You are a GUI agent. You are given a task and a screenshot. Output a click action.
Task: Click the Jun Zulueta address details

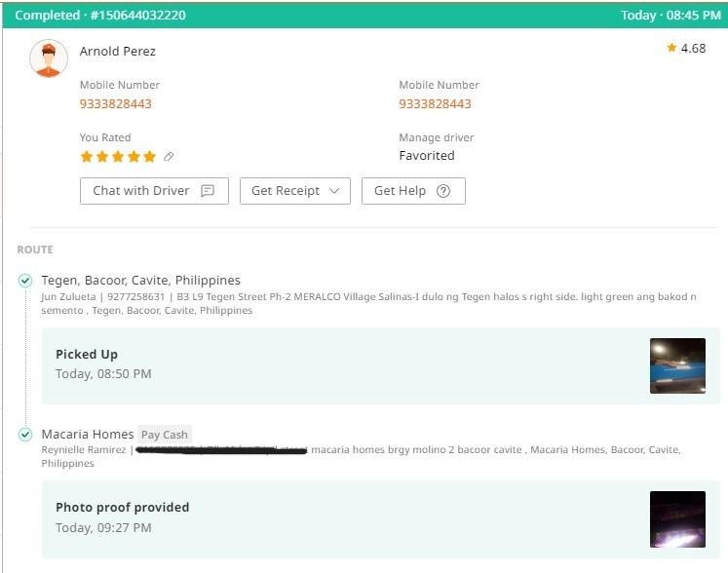point(368,303)
